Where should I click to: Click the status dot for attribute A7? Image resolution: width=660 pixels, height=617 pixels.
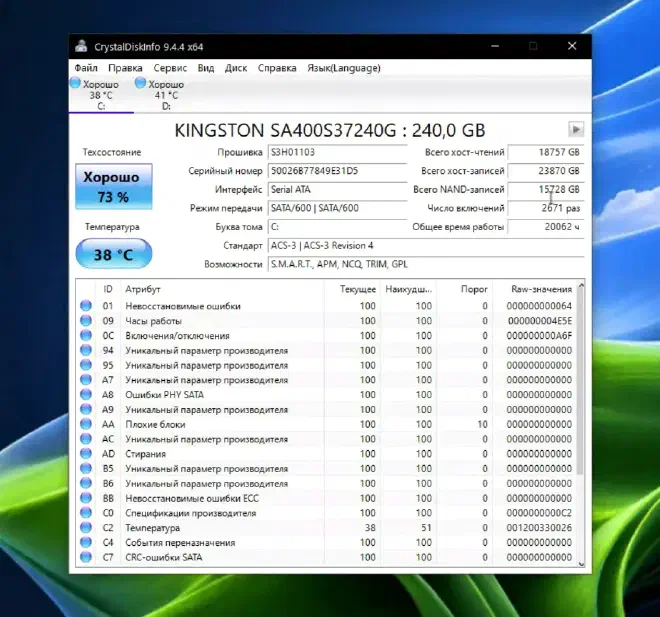(x=86, y=380)
